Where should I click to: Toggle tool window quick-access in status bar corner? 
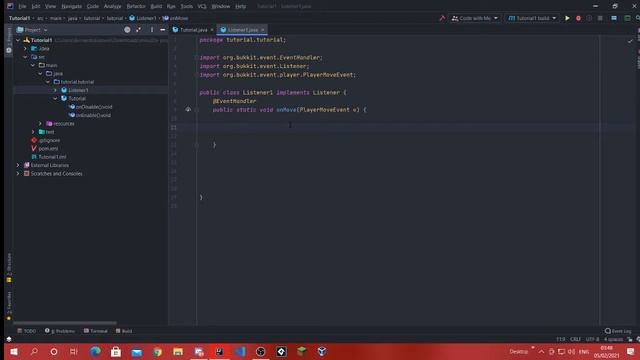9,339
